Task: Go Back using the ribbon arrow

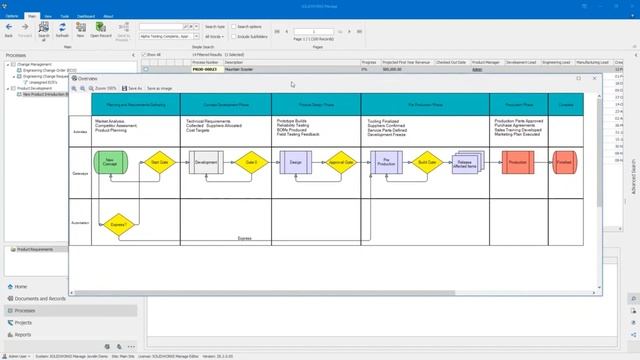Action: [9, 30]
